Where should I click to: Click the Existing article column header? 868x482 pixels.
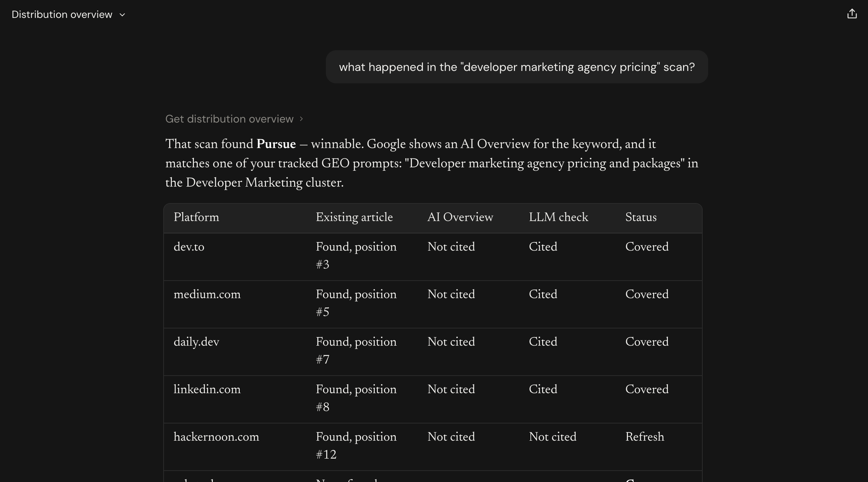point(354,217)
